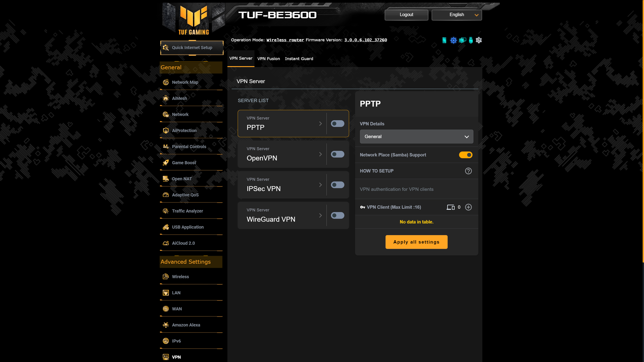
Task: Click the HOW TO SETUP help icon
Action: point(468,171)
